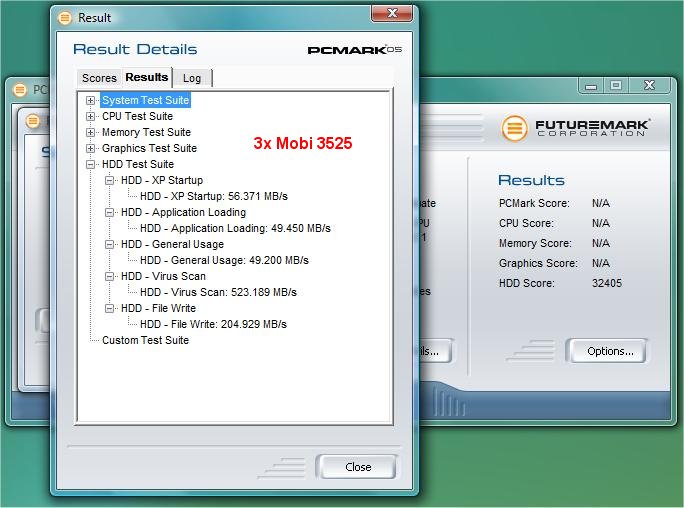Viewport: 684px width, 508px height.
Task: Maximize the PCMark main window
Action: tap(616, 85)
